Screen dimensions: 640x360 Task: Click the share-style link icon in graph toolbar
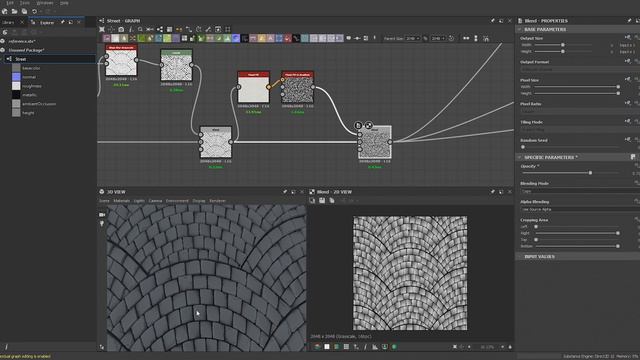tap(160, 29)
